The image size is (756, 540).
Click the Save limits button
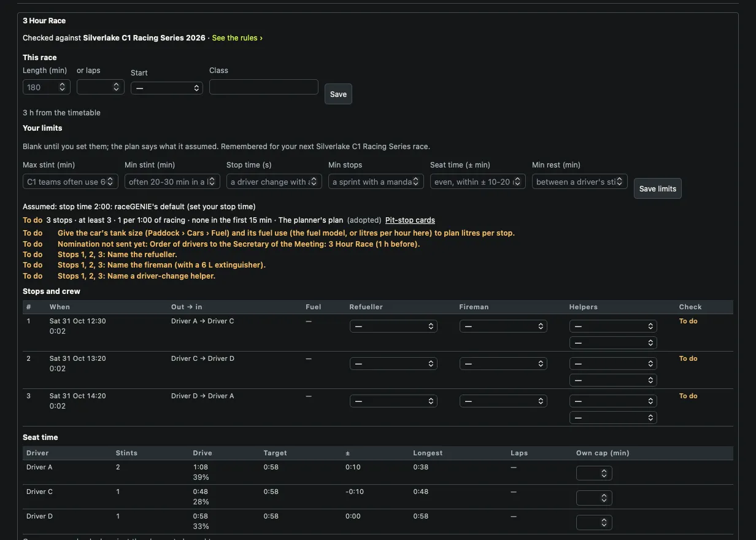tap(657, 188)
